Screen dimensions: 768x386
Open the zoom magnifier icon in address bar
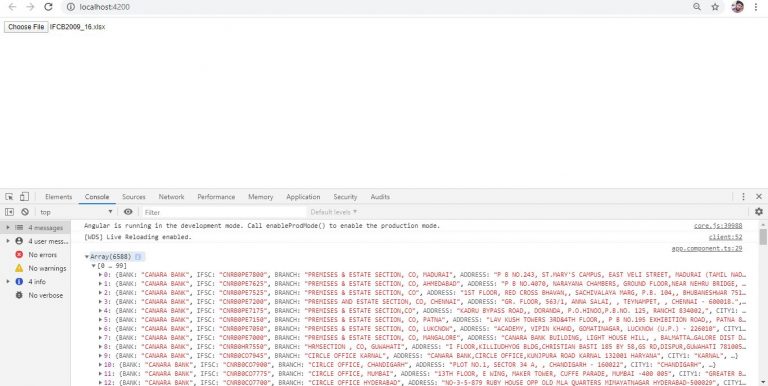(x=697, y=7)
